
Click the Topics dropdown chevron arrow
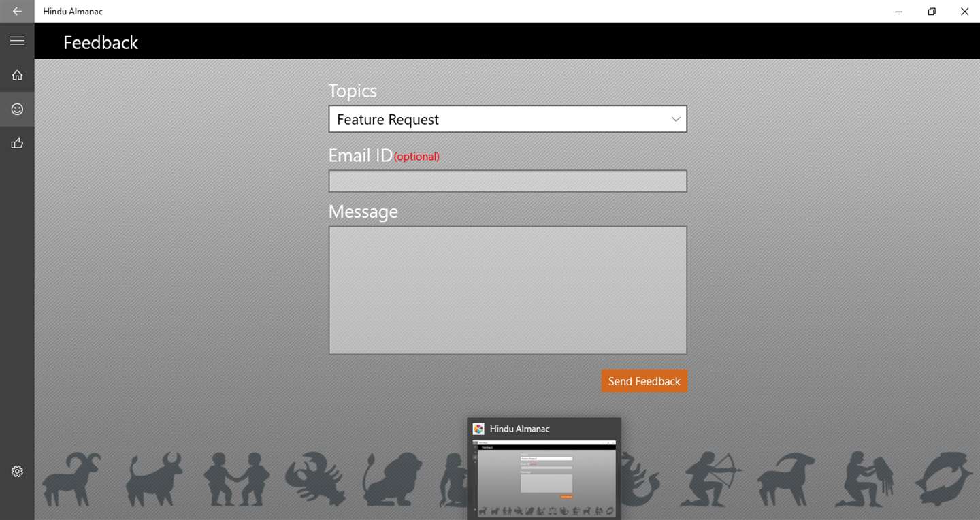click(676, 119)
